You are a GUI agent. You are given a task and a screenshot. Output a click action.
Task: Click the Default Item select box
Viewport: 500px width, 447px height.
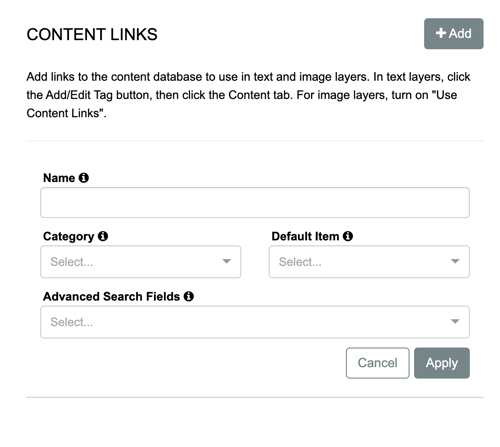369,262
